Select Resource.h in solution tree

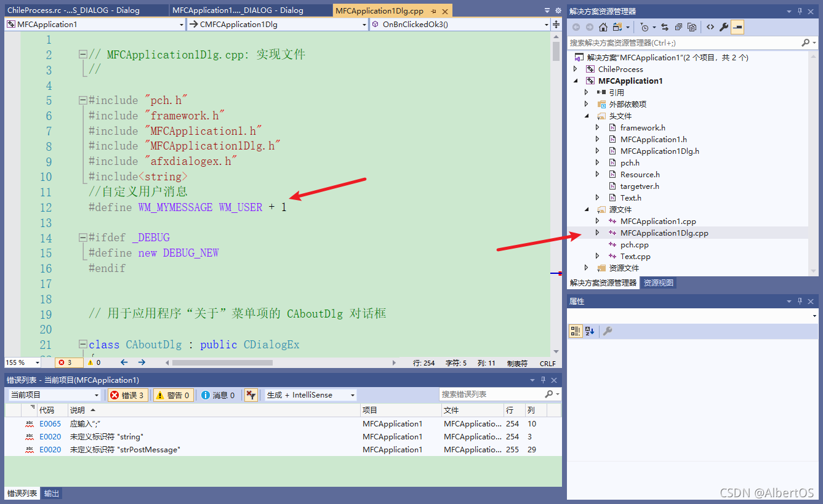(640, 174)
